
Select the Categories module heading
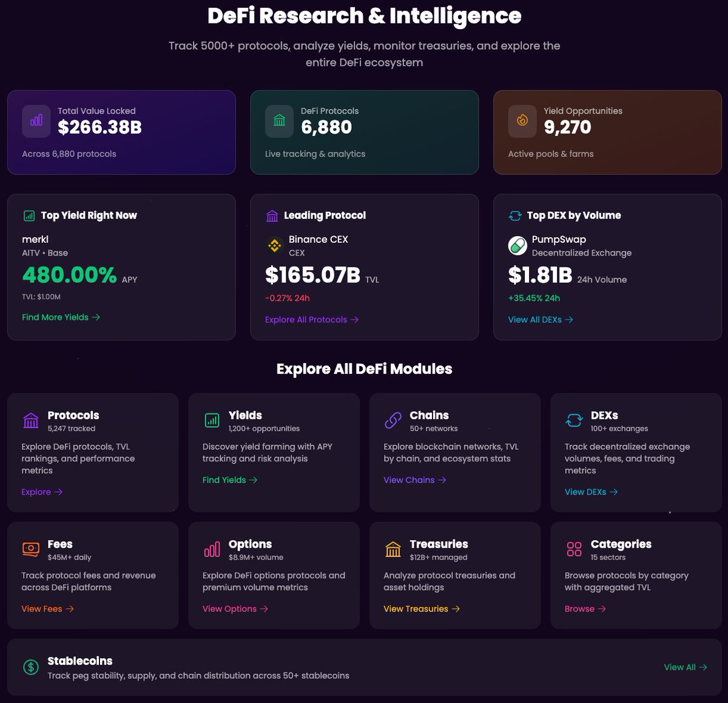click(621, 544)
